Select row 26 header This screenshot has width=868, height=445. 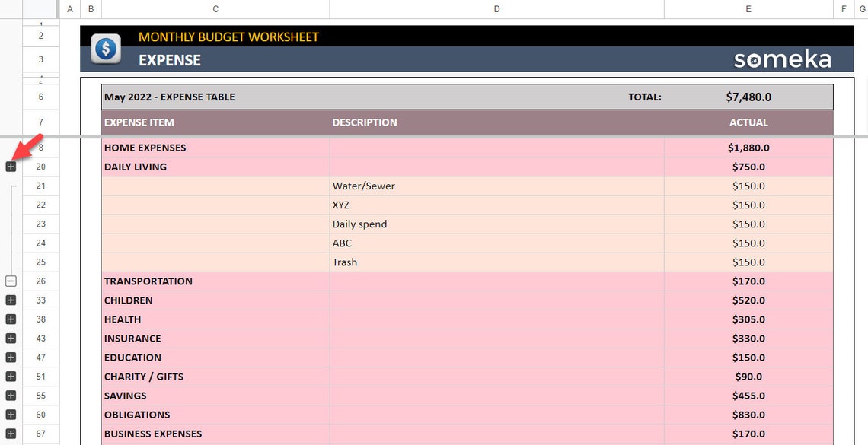tap(41, 281)
